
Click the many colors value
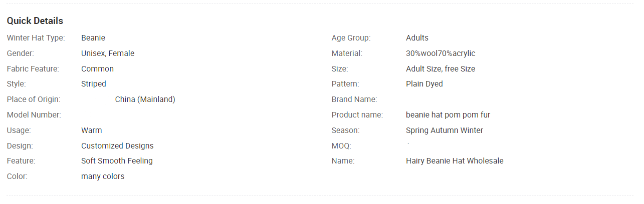(x=103, y=176)
